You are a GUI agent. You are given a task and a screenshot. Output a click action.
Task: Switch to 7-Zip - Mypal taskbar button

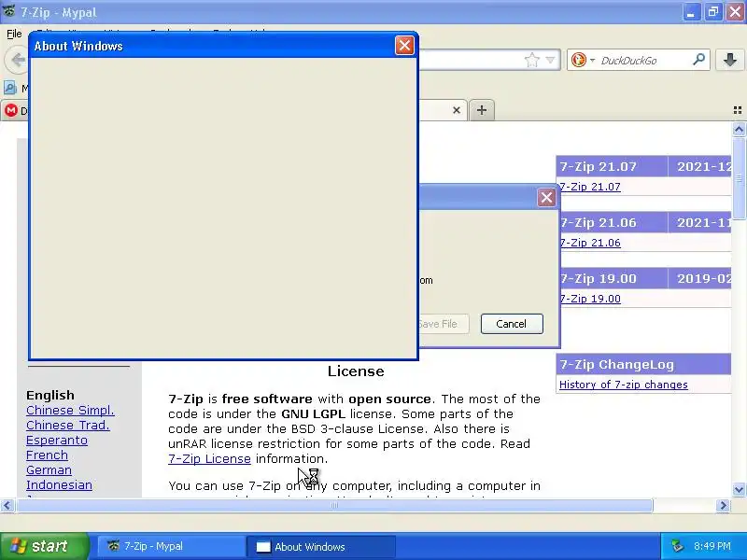click(172, 546)
